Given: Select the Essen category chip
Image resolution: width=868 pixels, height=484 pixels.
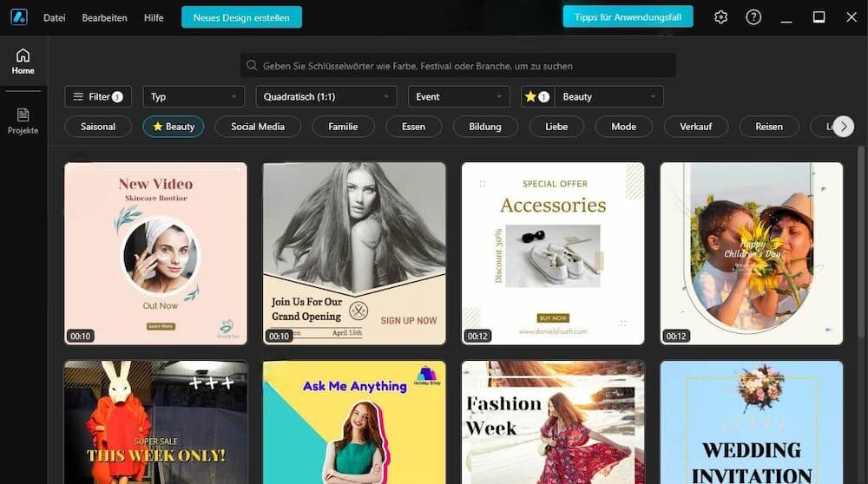Looking at the screenshot, I should [413, 127].
